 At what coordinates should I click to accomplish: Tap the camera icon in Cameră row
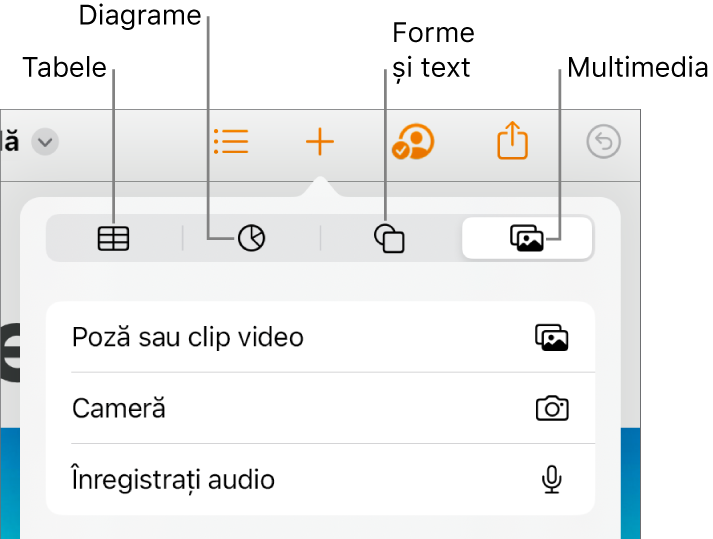[552, 408]
